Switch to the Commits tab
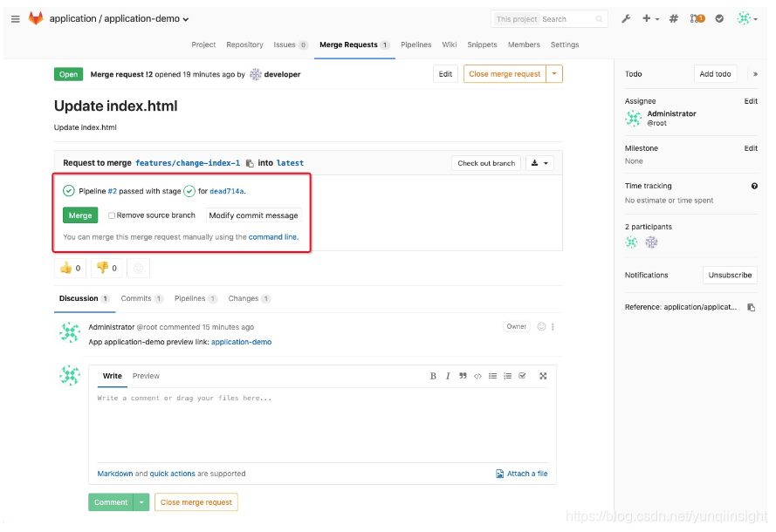The image size is (776, 532). (x=141, y=298)
